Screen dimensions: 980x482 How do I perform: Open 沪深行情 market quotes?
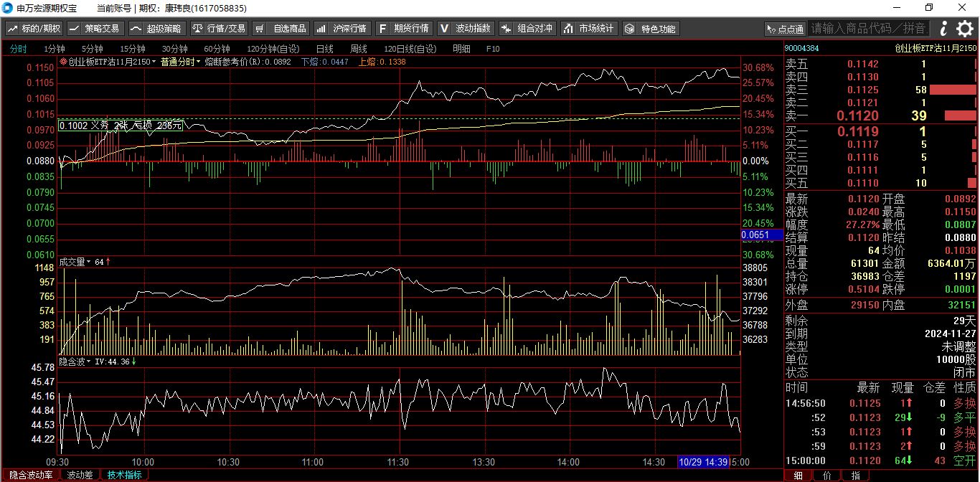[341, 29]
